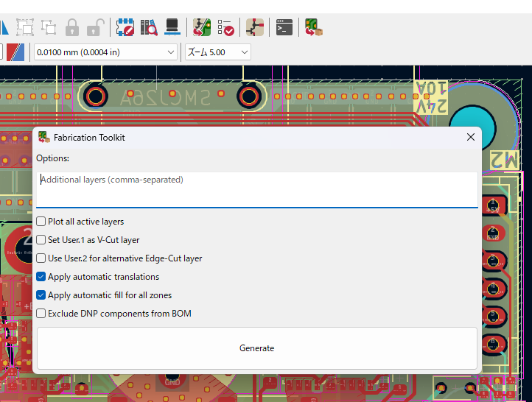
Task: Open the Footprint Library Browser icon
Action: click(x=149, y=28)
